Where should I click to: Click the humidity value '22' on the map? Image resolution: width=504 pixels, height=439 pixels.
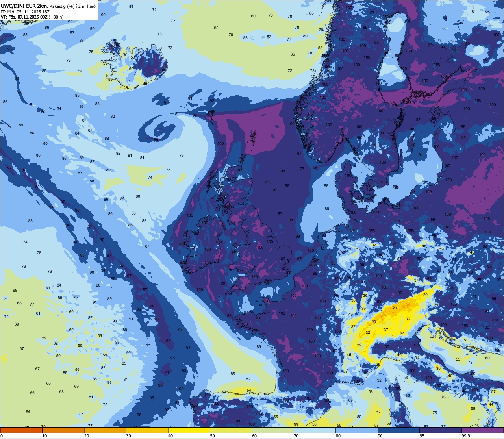[368, 333]
